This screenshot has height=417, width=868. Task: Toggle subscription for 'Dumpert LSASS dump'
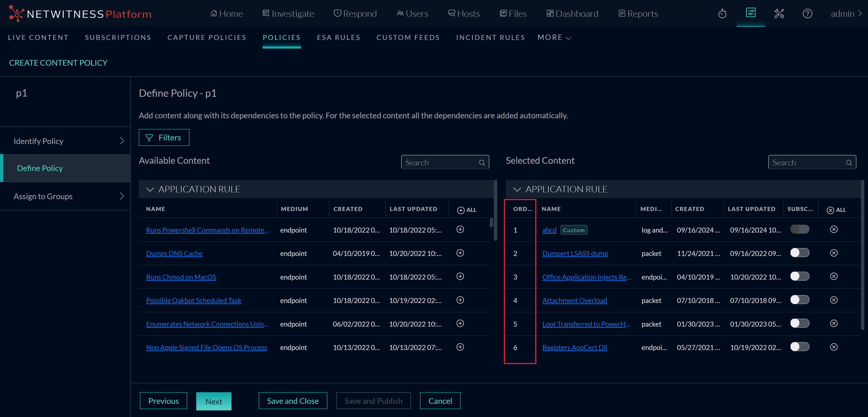pyautogui.click(x=800, y=253)
